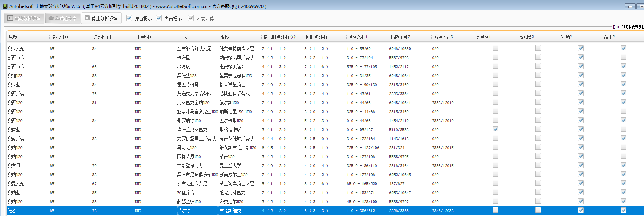Click the Autobetsoft logo in title bar

[x=5, y=6]
